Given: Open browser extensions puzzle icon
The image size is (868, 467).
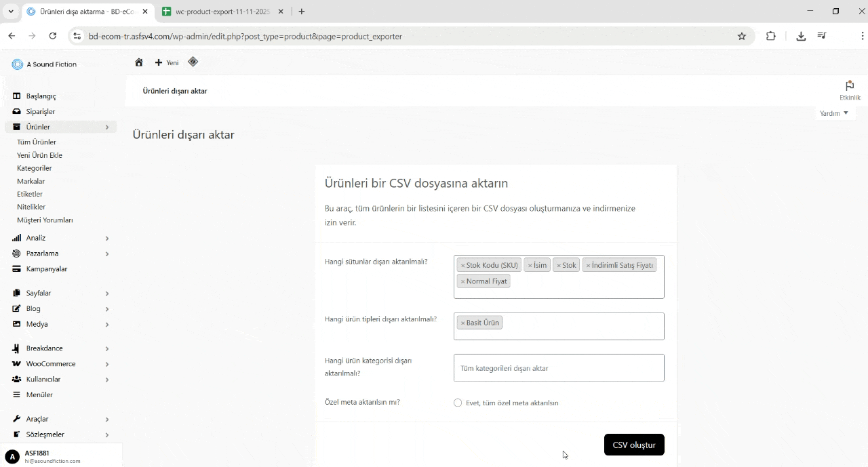Looking at the screenshot, I should coord(770,37).
